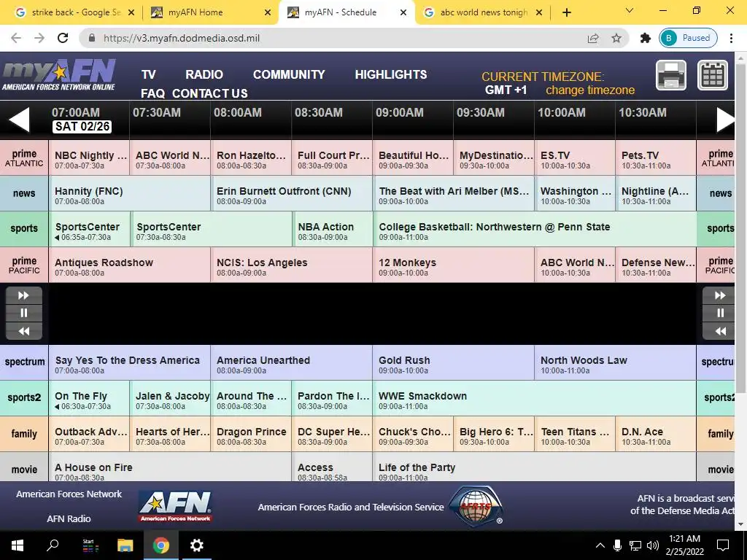This screenshot has height=560, width=747.
Task: Switch to abc world news tab
Action: 484,12
